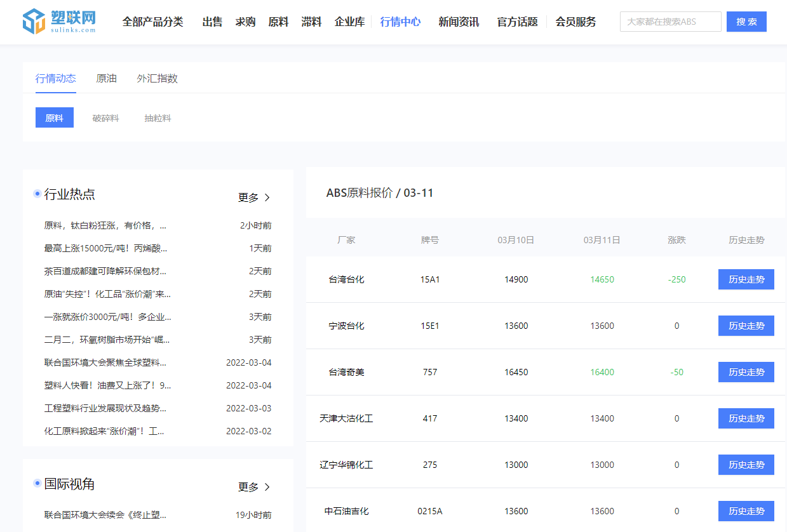Open the 会员服务 menu
787x532 pixels.
575,22
